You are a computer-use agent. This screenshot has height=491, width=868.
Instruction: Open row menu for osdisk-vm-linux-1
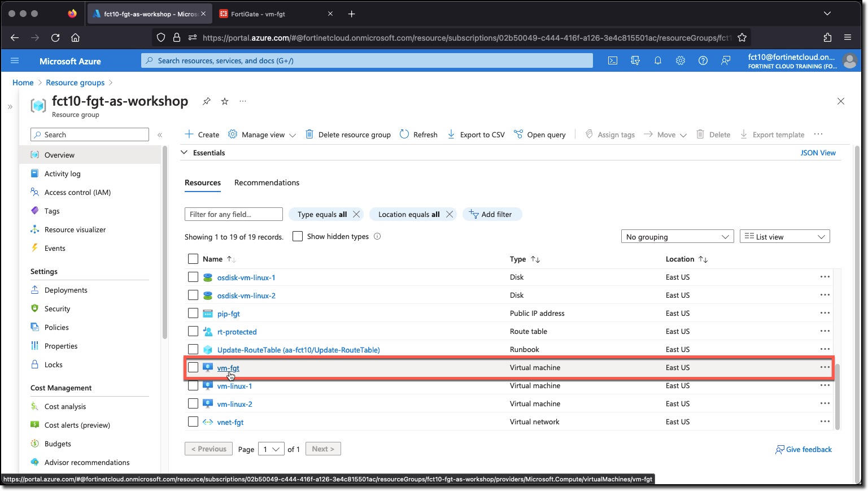point(825,277)
